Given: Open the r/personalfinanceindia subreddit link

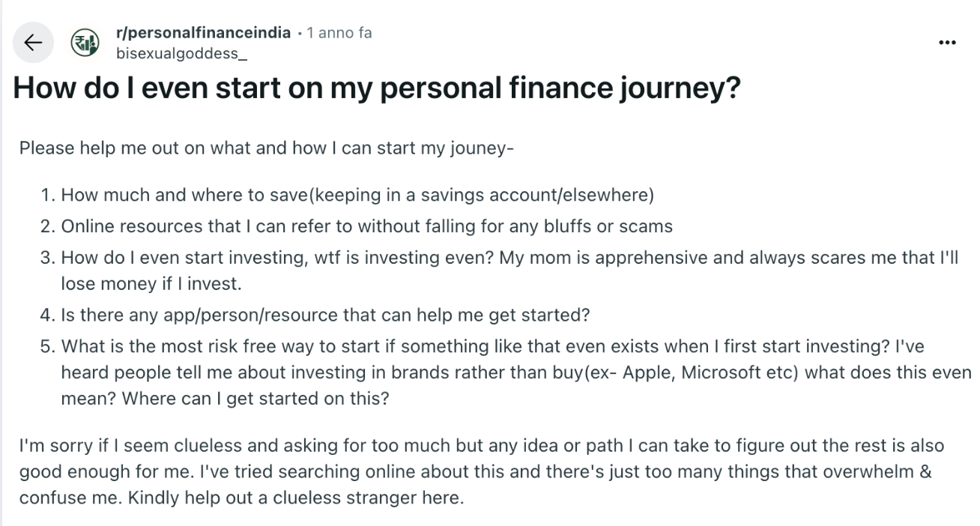Looking at the screenshot, I should pyautogui.click(x=203, y=34).
